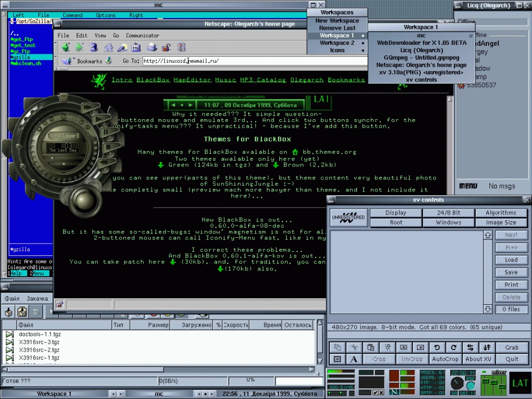Expand the Icons submenu in Workspaces menu
The width and height of the screenshot is (532, 399).
click(x=337, y=50)
